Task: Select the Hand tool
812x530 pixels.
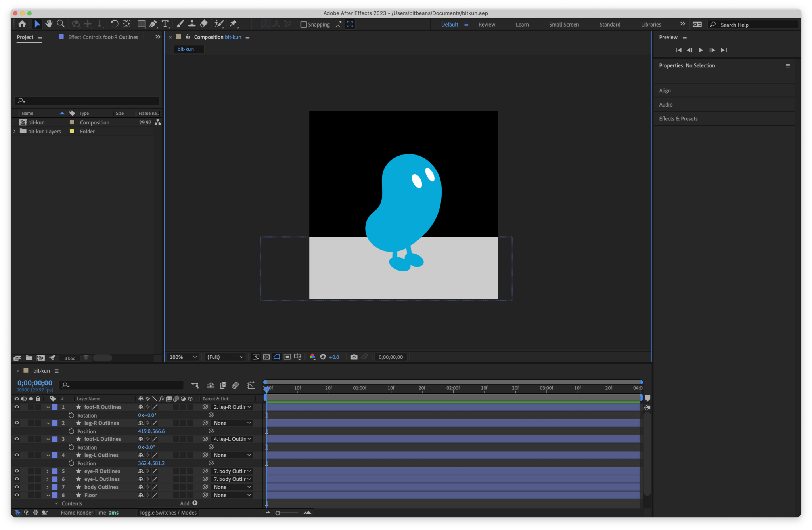Action: [x=49, y=24]
